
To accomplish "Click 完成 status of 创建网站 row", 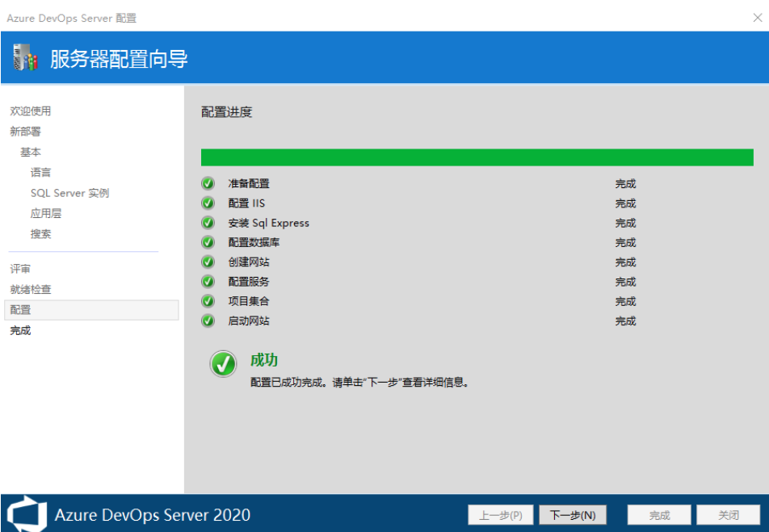I will [x=625, y=262].
